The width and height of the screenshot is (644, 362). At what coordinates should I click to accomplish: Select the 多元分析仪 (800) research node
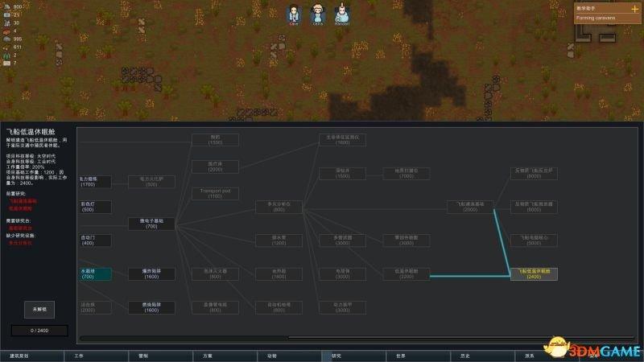(279, 207)
